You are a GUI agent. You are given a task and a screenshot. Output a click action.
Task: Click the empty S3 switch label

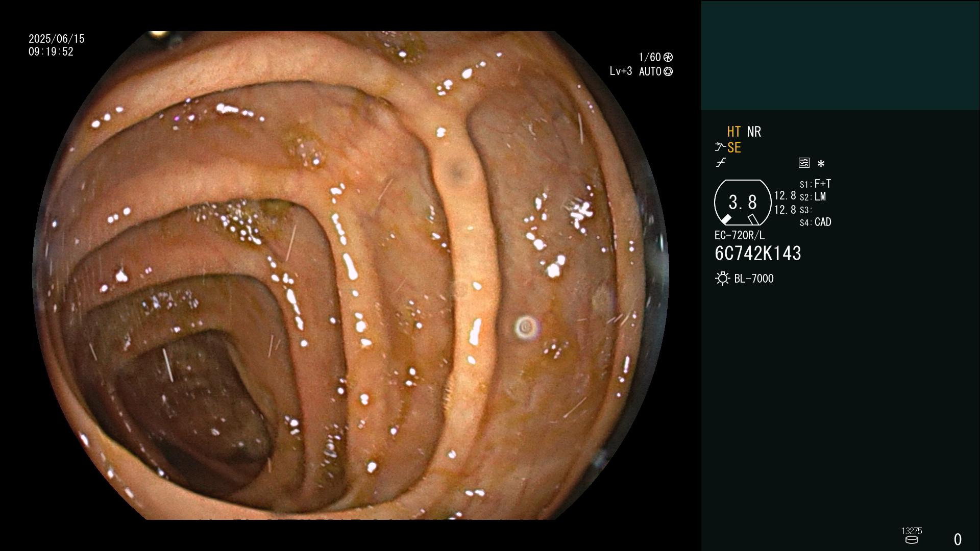(x=806, y=210)
